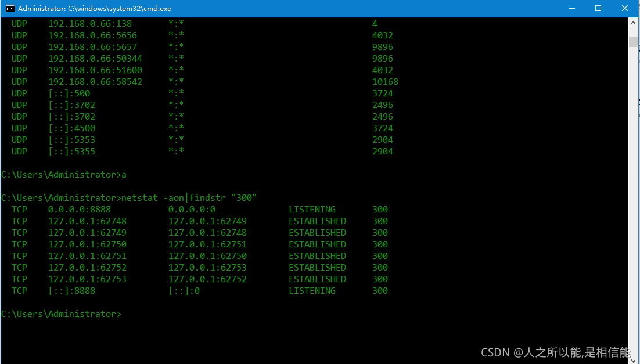Image resolution: width=640 pixels, height=364 pixels.
Task: Click address 192.168.0.66:58542
Action: click(95, 82)
